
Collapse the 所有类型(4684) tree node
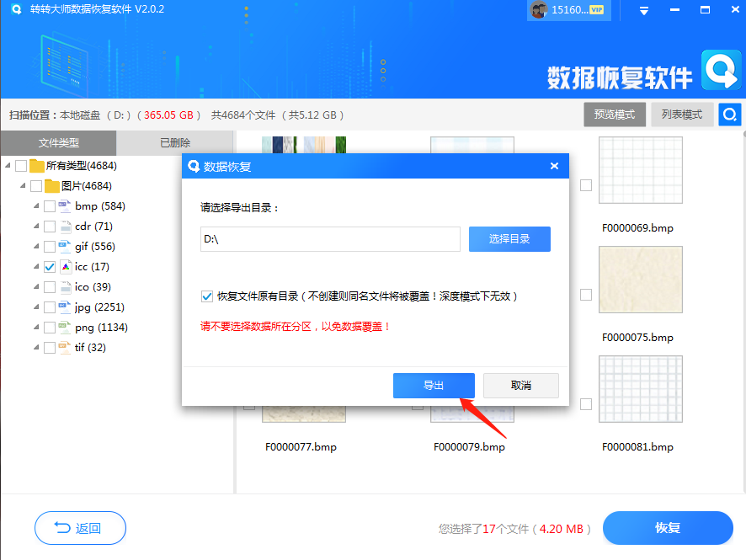tap(9, 165)
